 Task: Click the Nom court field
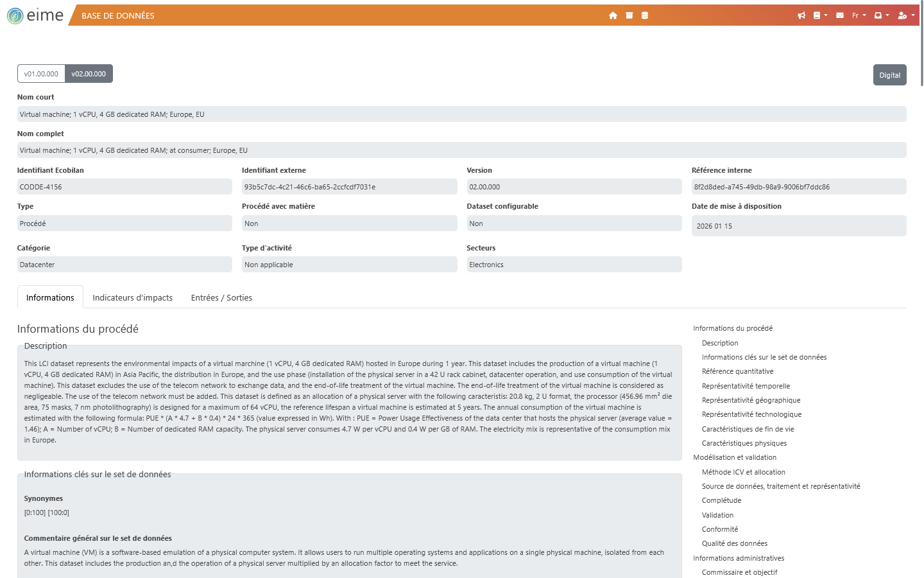click(x=461, y=114)
